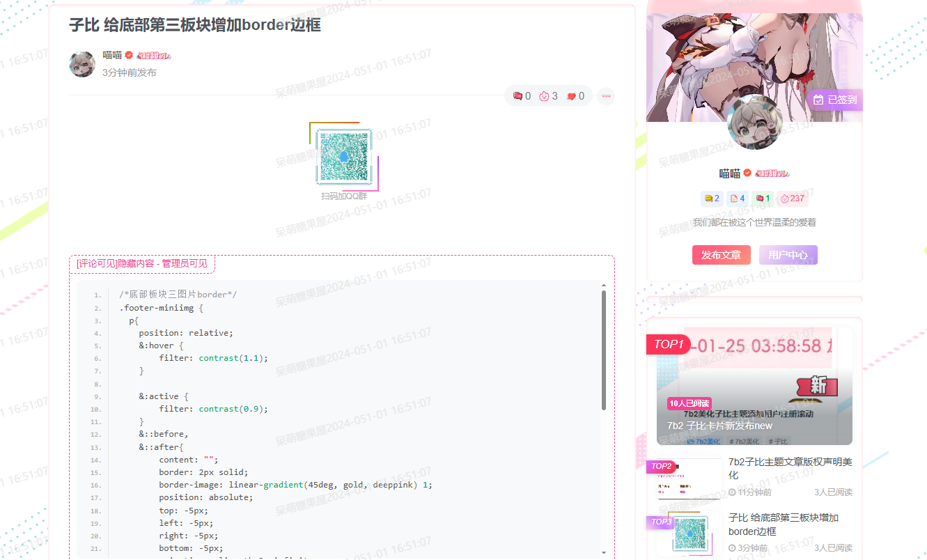
Task: Click the sidebar verified badge beside 喵喵
Action: 747,173
